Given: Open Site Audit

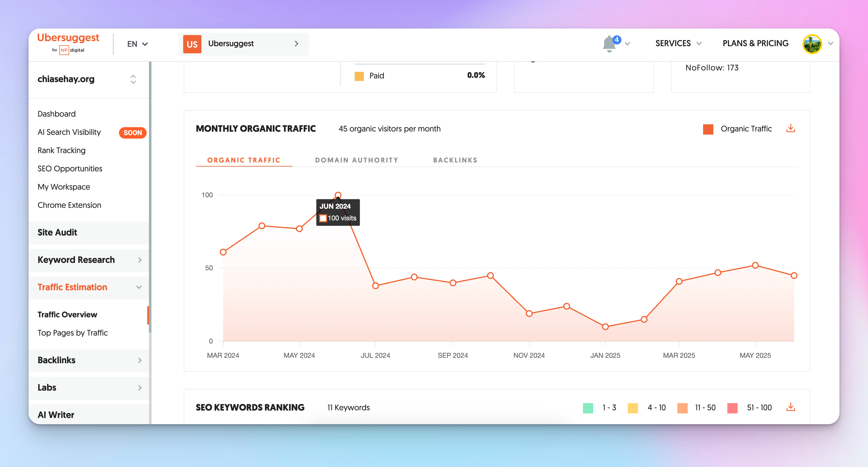Looking at the screenshot, I should point(89,233).
